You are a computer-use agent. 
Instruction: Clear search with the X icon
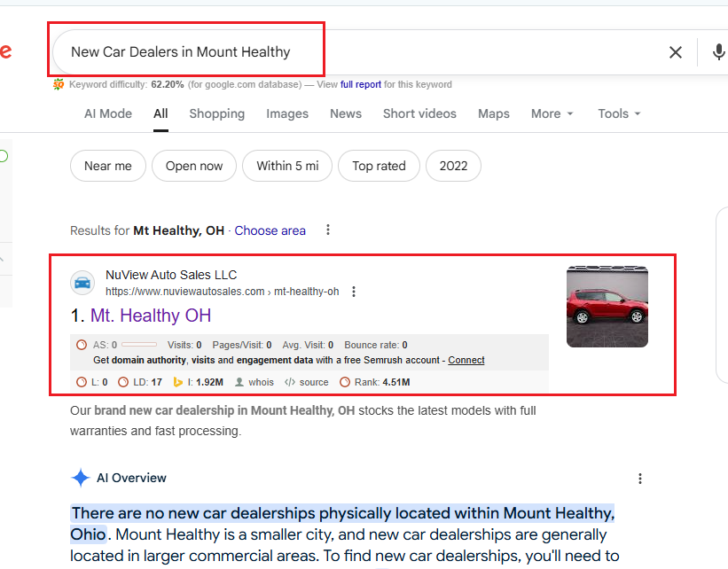click(x=676, y=52)
